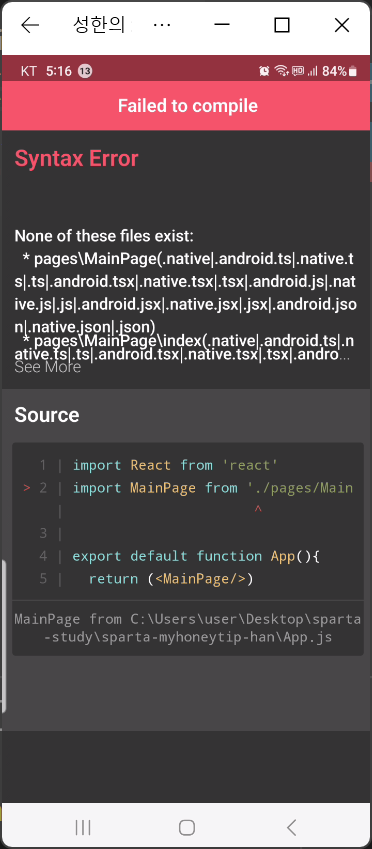Open Android recent apps button
This screenshot has width=372, height=849.
[83, 827]
